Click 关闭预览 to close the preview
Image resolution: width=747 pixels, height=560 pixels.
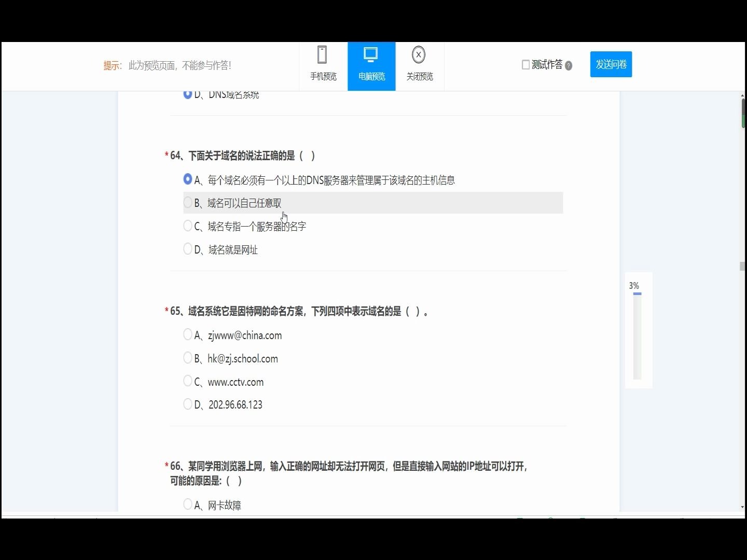coord(419,66)
